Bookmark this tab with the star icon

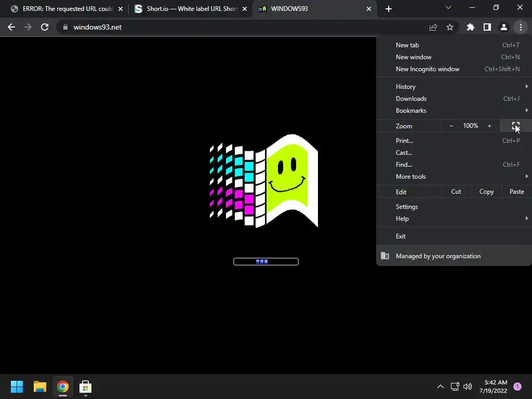450,27
